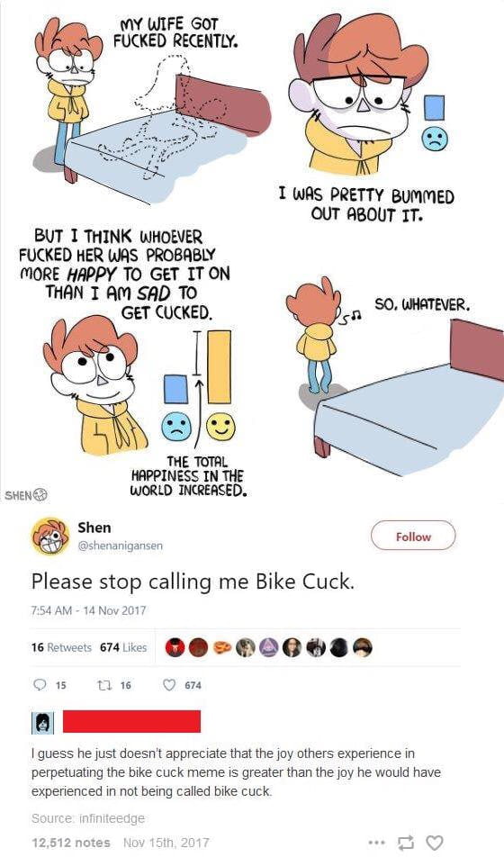Click the first liker avatar in the row
Viewport: 504px width, 866px height.
point(175,648)
